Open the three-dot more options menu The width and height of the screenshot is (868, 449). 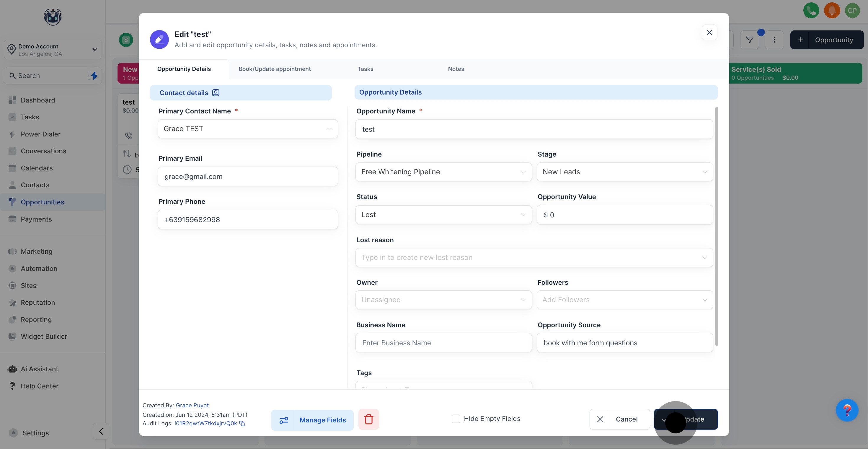(x=774, y=40)
